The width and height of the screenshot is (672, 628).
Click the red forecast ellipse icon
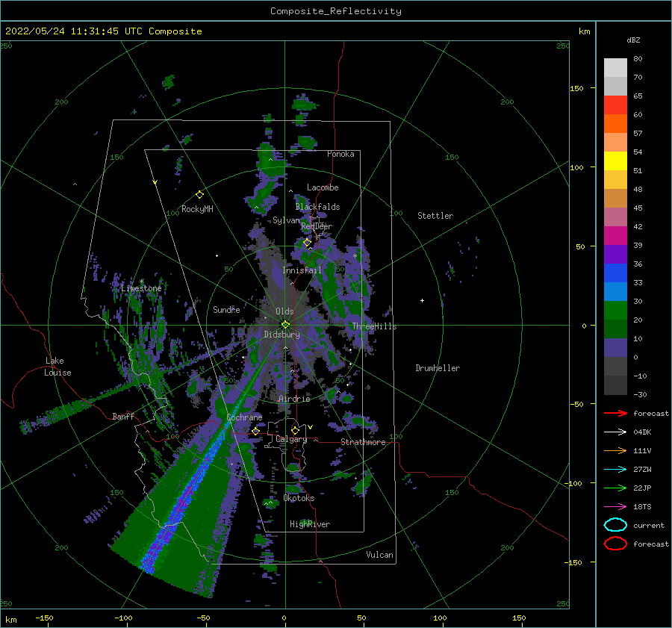(x=615, y=544)
